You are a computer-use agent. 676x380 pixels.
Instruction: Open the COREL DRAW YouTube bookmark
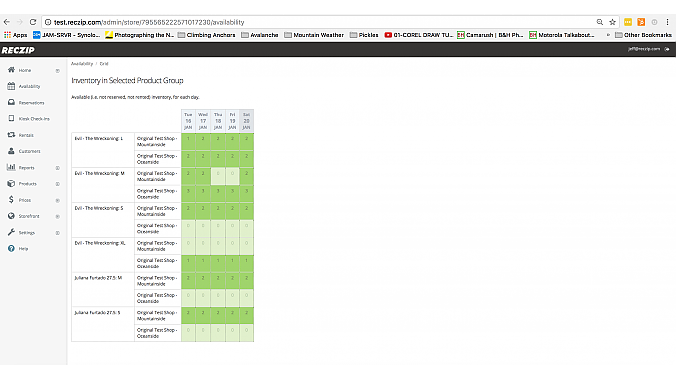pyautogui.click(x=418, y=35)
